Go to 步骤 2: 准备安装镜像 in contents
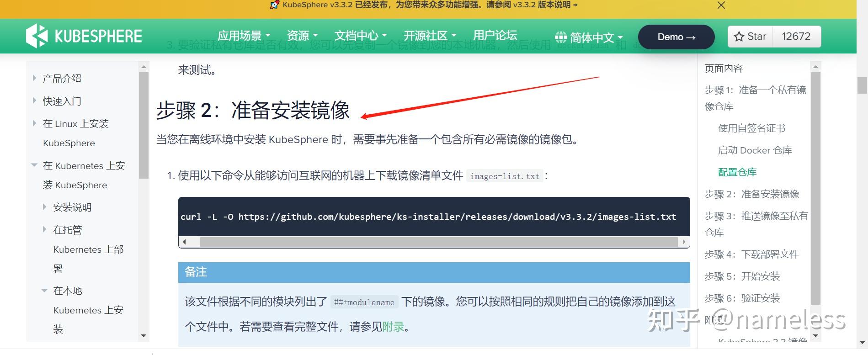 752,194
